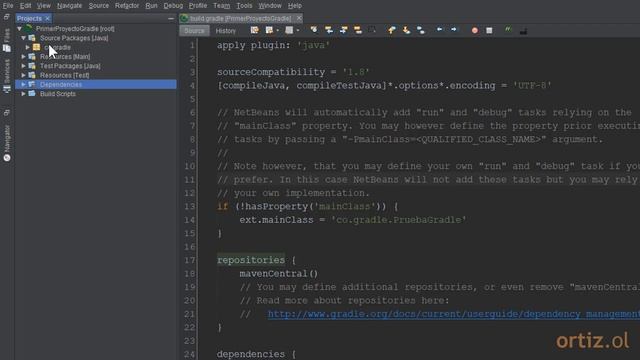Minimize the Projects panel
Image resolution: width=640 pixels, height=360 pixels.
[171, 18]
